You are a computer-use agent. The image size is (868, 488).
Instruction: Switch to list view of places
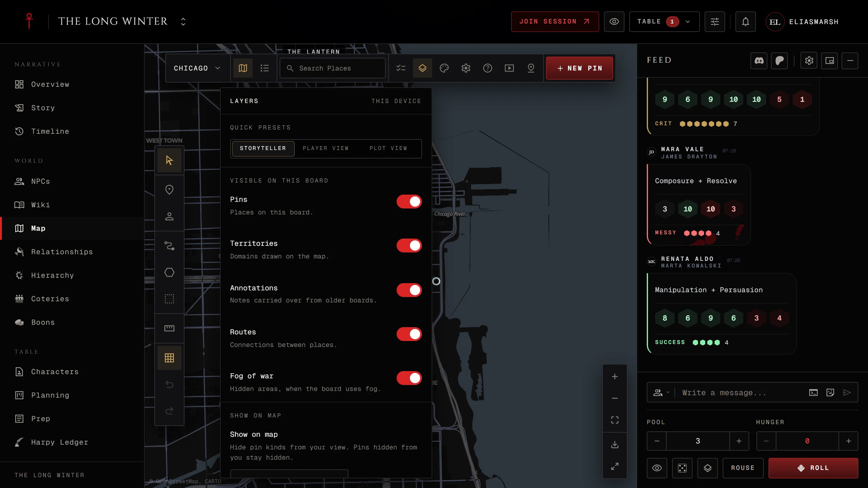click(265, 68)
